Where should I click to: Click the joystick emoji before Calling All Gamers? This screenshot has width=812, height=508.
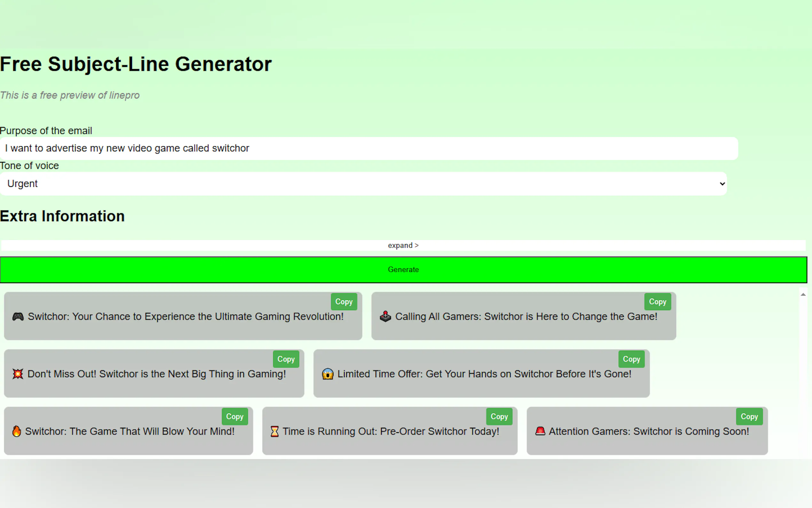385,316
